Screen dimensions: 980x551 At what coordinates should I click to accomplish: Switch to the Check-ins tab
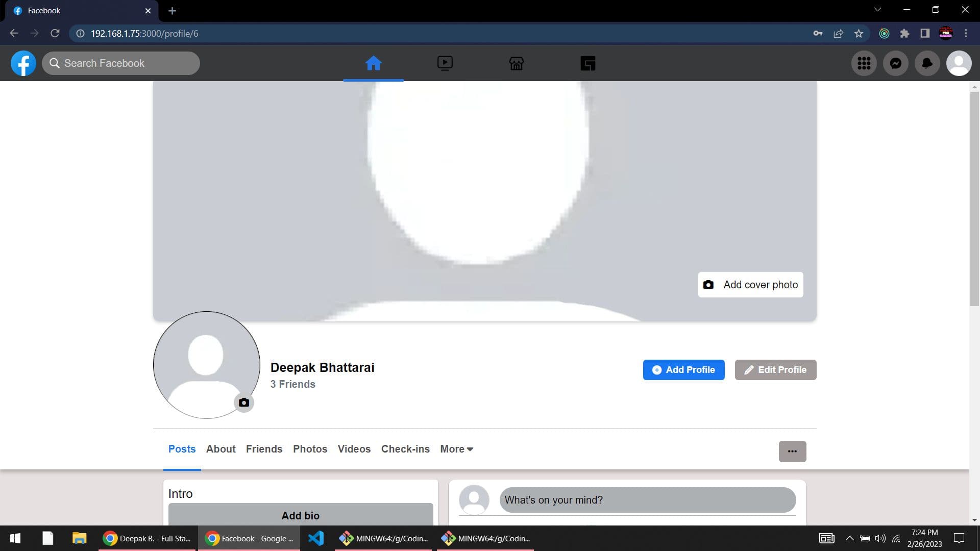(405, 449)
